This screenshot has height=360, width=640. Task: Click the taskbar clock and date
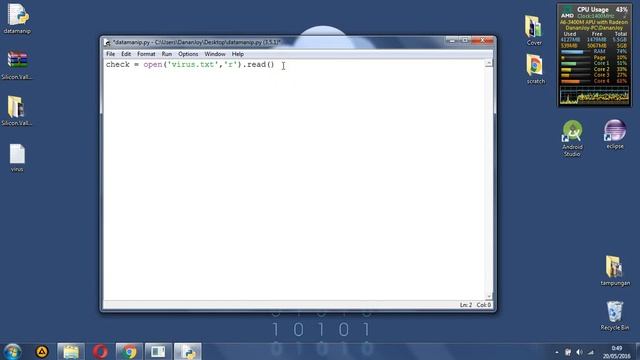click(x=617, y=352)
